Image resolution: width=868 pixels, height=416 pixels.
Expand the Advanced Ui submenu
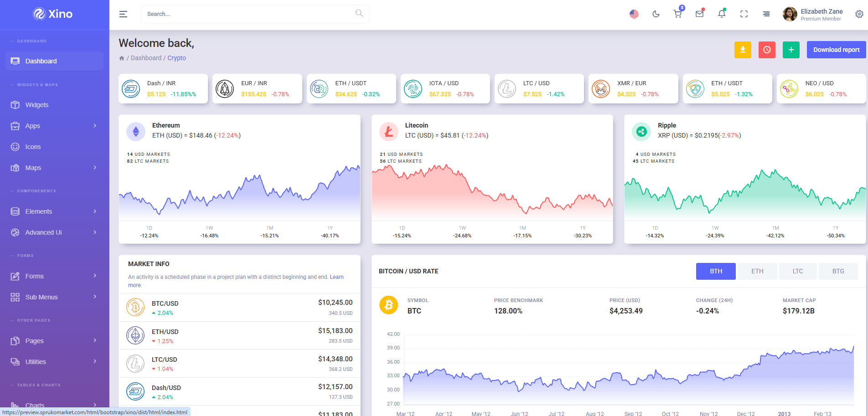point(54,232)
